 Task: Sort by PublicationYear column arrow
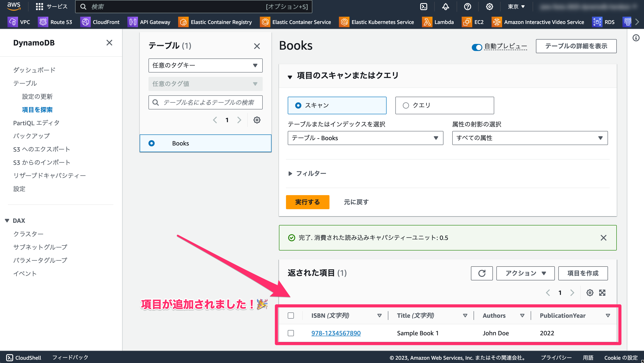(608, 316)
